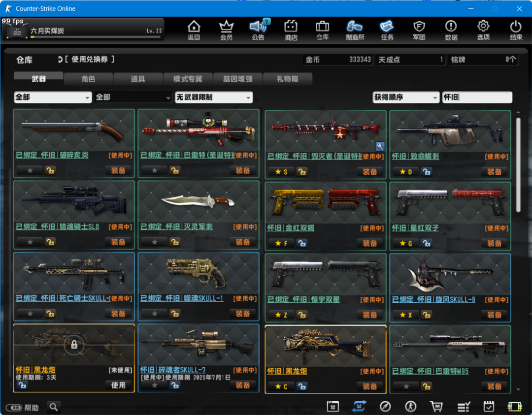Click the scroll-down arrow of the inventory list
Image resolution: width=532 pixels, height=415 pixels.
point(518,389)
